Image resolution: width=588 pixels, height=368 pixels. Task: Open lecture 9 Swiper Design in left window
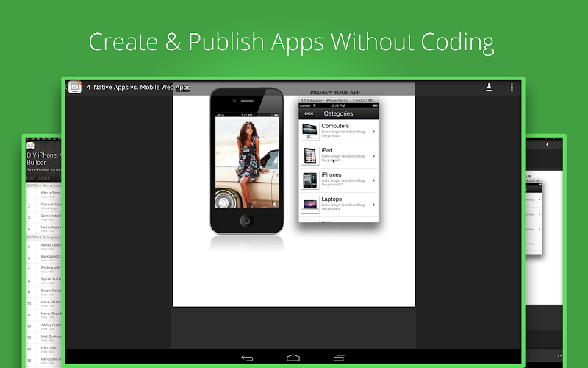(43, 292)
